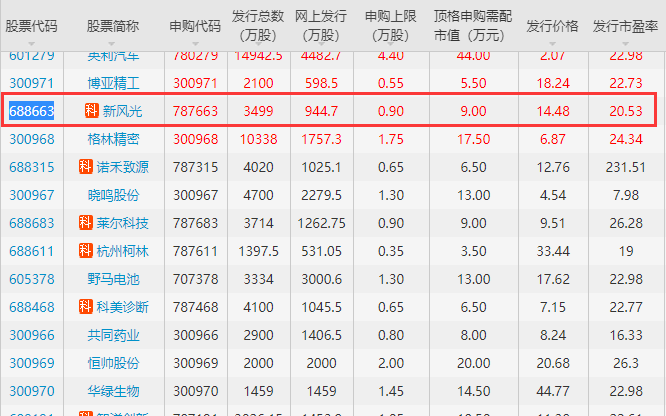The width and height of the screenshot is (666, 416).
Task: Open 格林精密 stock name link
Action: [x=113, y=139]
